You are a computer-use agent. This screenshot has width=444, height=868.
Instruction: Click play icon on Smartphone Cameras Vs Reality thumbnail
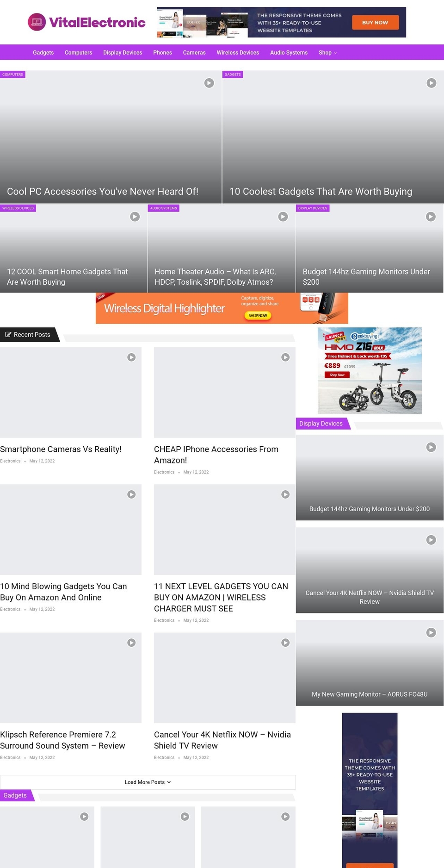(x=131, y=357)
